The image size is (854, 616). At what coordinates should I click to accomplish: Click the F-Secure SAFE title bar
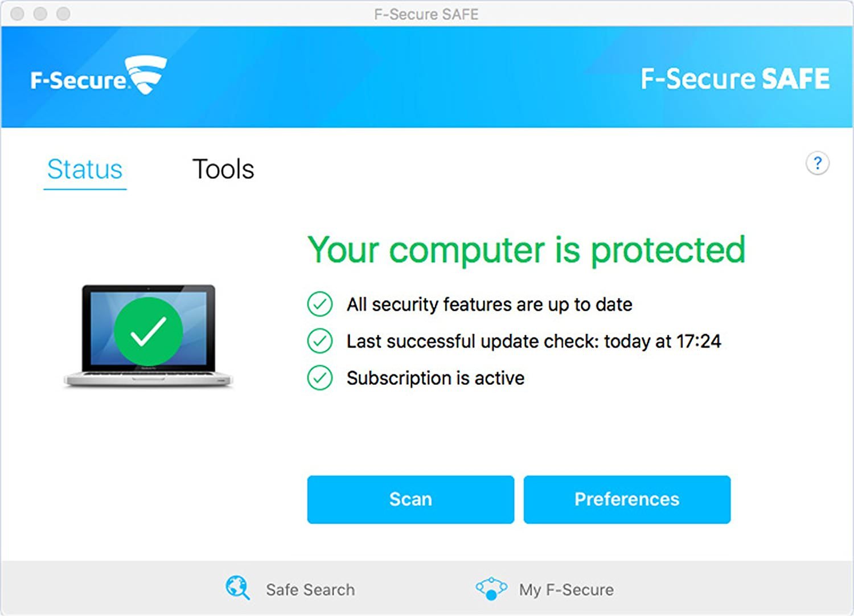[x=427, y=14]
